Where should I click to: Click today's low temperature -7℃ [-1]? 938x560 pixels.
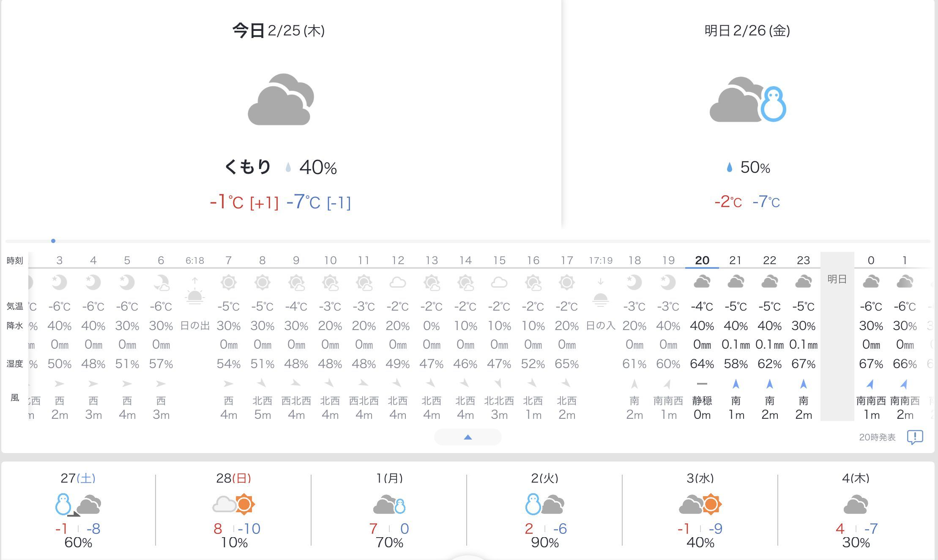[x=319, y=202]
